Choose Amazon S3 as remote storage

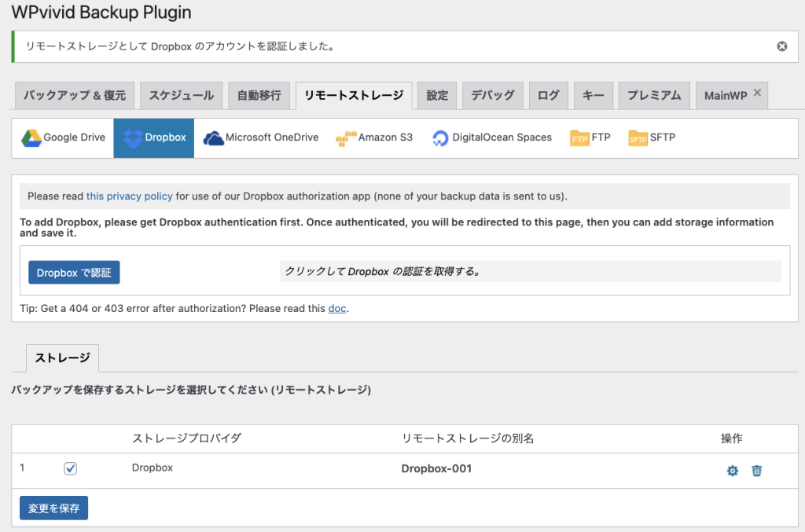373,137
